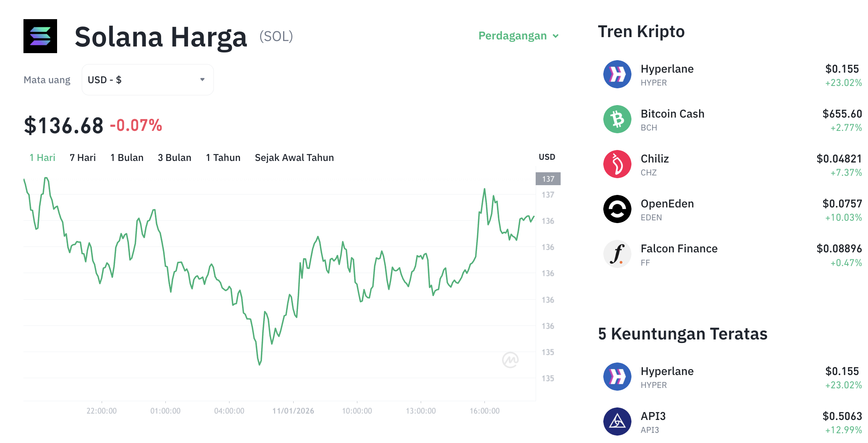This screenshot has width=868, height=443.
Task: Toggle the 3 Bulan time range
Action: tap(174, 157)
